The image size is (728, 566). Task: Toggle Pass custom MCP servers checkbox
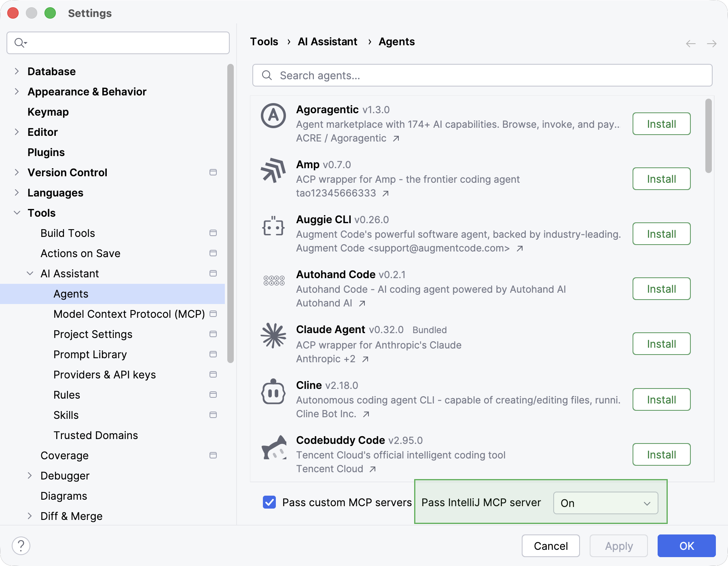(269, 502)
